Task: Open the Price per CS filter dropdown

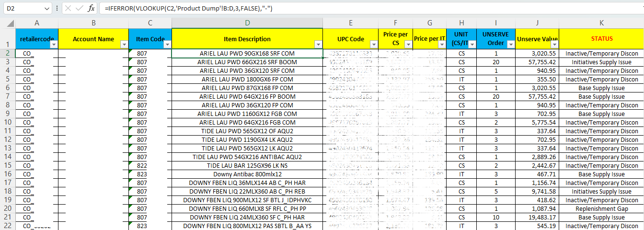Action: [408, 45]
